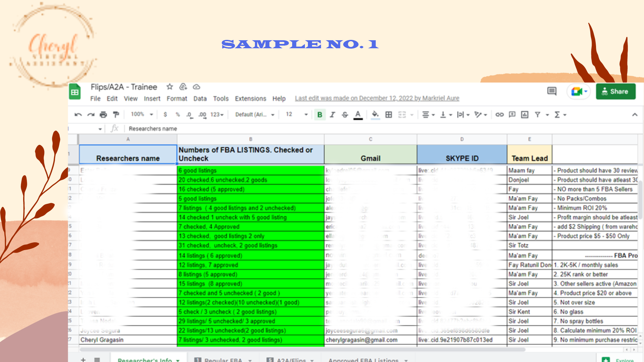Open the Borders tool

[x=388, y=115]
